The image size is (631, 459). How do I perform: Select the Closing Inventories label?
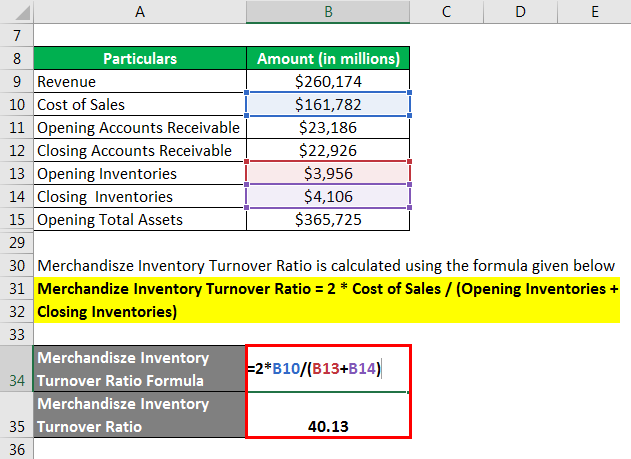click(140, 196)
